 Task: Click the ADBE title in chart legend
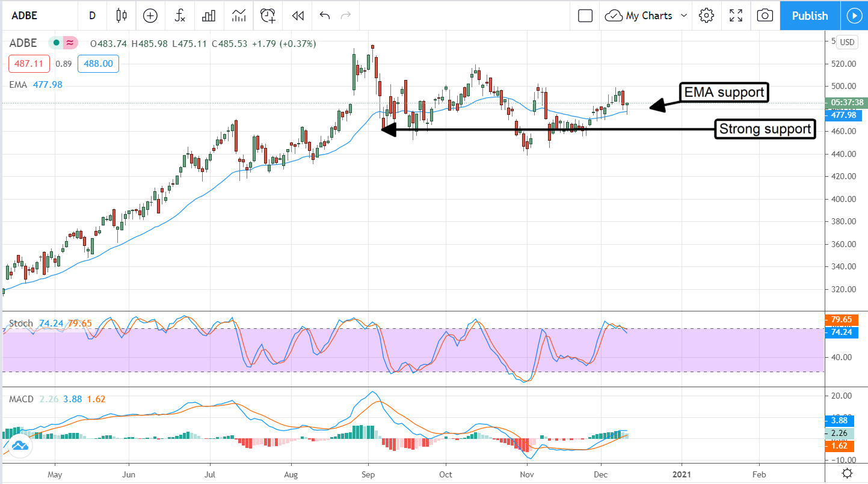coord(23,43)
